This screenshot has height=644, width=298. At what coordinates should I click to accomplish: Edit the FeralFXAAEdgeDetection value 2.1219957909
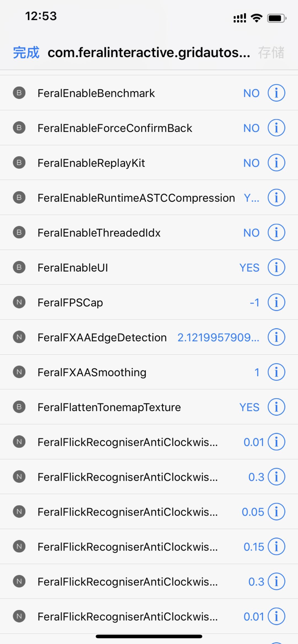[x=218, y=337]
